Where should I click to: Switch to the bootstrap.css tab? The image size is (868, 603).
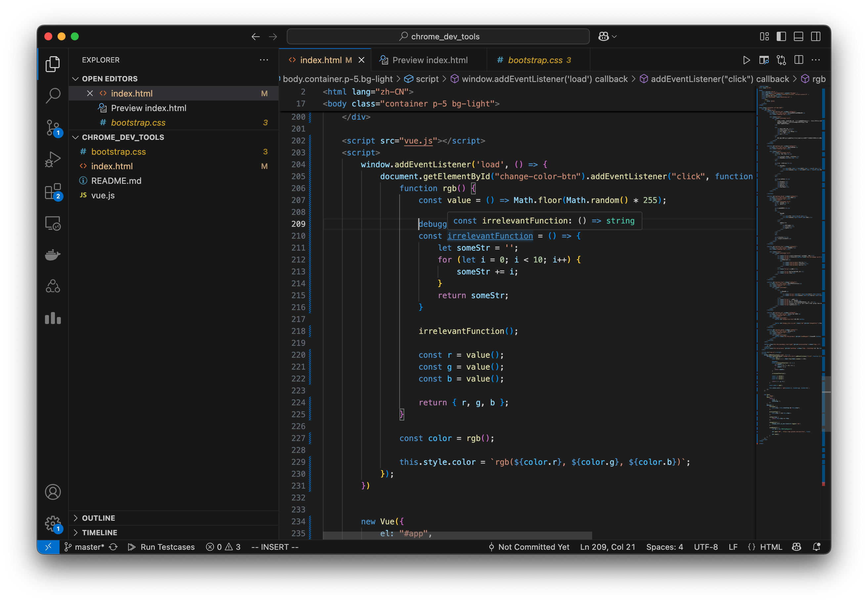(535, 60)
